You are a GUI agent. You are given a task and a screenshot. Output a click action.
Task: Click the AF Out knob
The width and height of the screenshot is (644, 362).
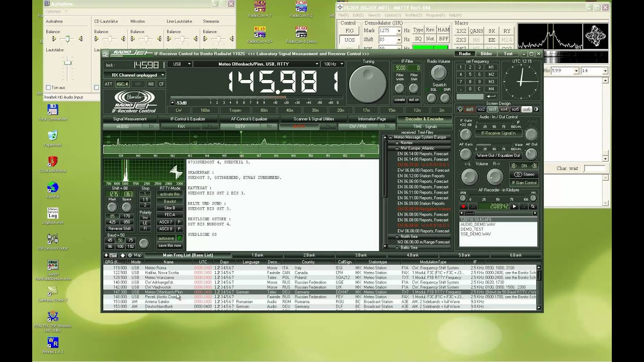(x=531, y=154)
